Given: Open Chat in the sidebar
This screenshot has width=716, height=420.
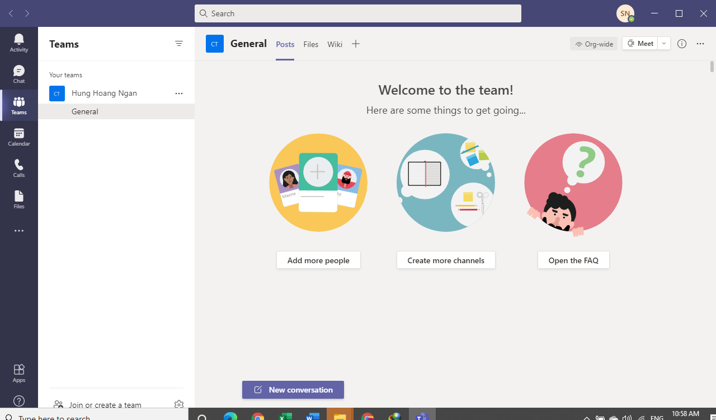Looking at the screenshot, I should pos(19,74).
